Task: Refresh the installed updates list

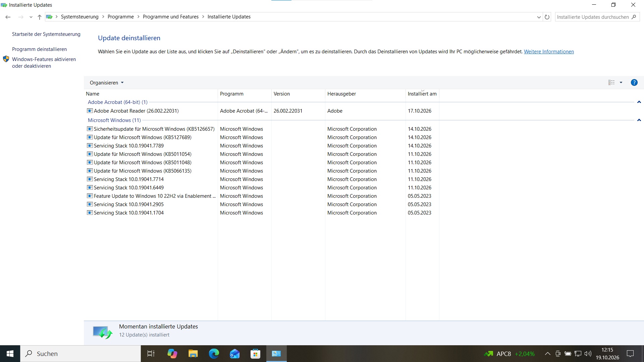Action: click(x=547, y=17)
